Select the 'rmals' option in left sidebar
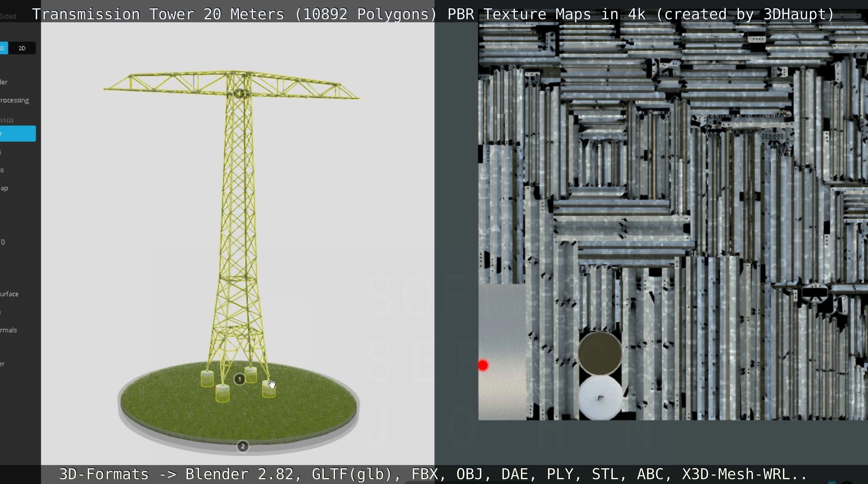Viewport: 868px width, 484px height. pyautogui.click(x=8, y=330)
